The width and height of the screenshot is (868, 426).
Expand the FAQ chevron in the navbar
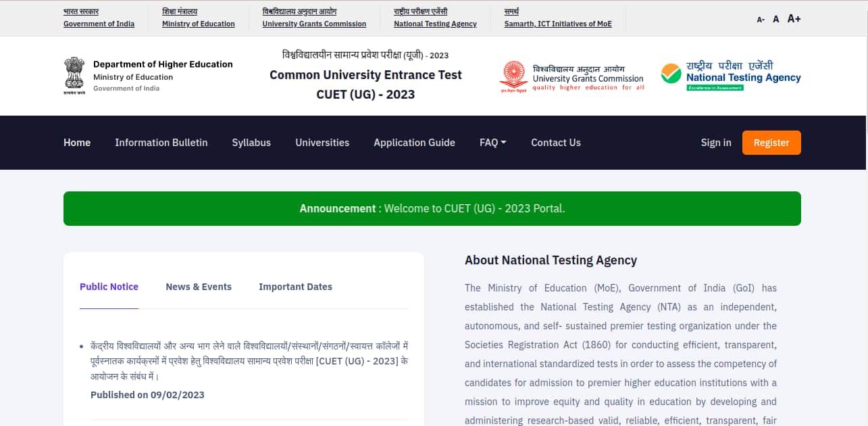(504, 143)
